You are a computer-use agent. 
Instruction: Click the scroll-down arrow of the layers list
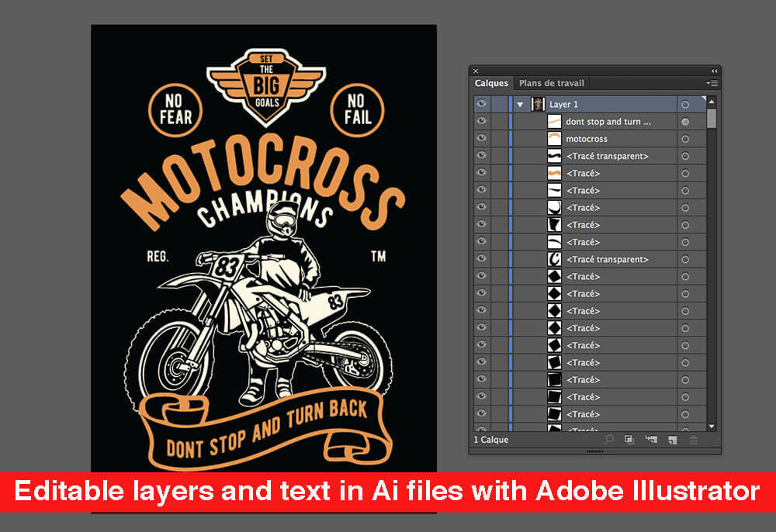tap(712, 426)
